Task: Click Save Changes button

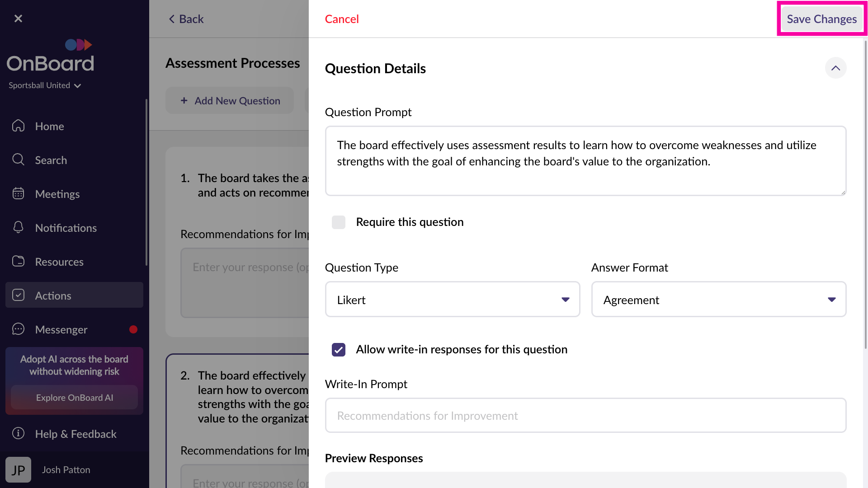Action: coord(821,19)
